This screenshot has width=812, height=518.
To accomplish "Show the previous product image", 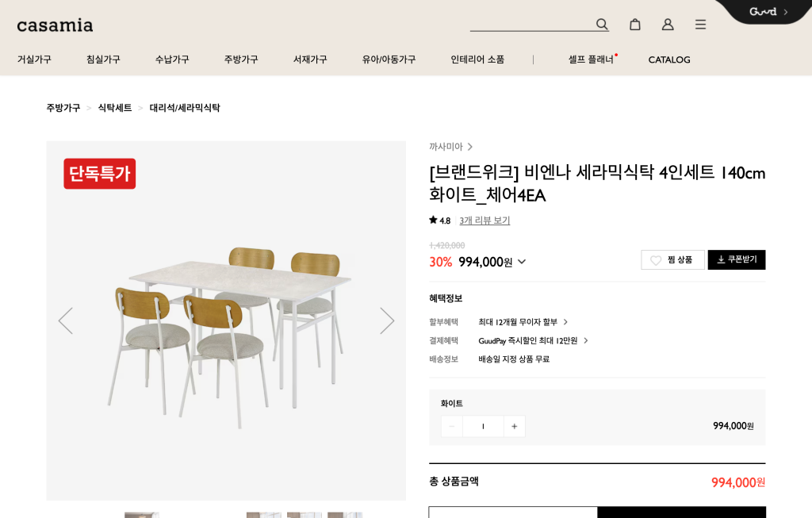I will tap(65, 320).
